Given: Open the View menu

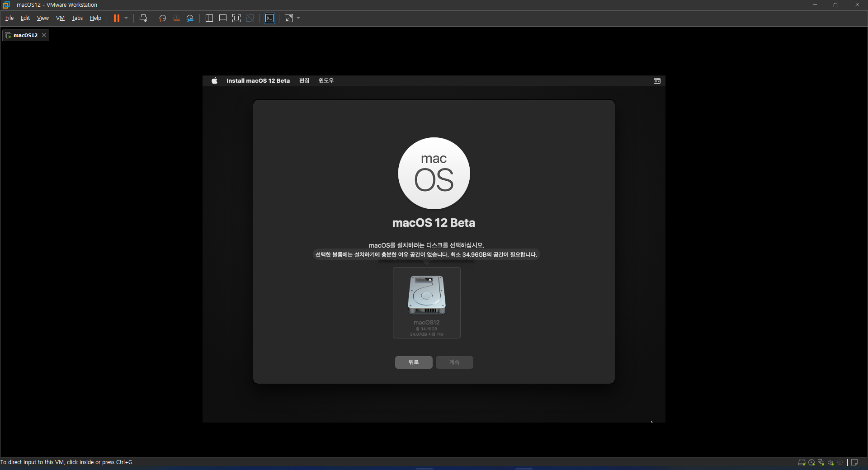Looking at the screenshot, I should pyautogui.click(x=42, y=18).
